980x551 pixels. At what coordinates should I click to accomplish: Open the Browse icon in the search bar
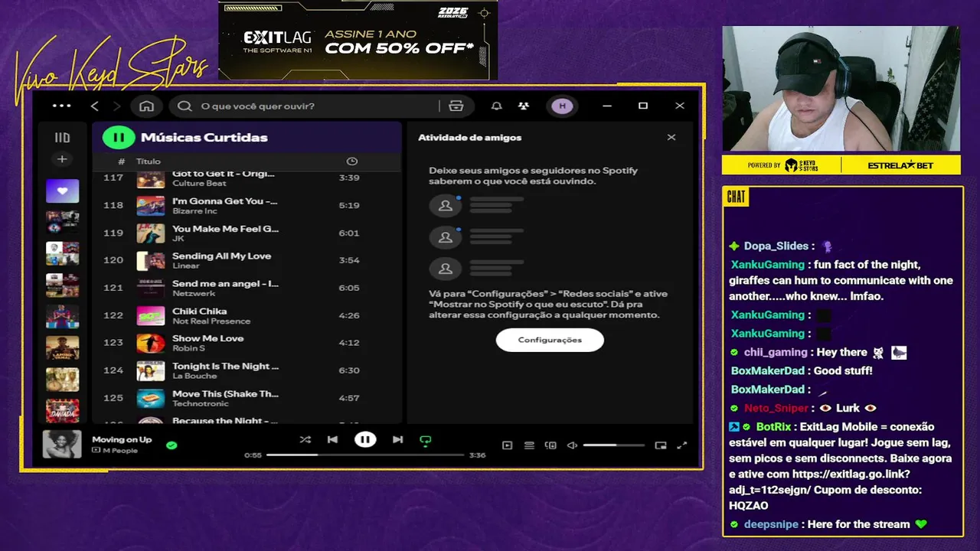[456, 106]
